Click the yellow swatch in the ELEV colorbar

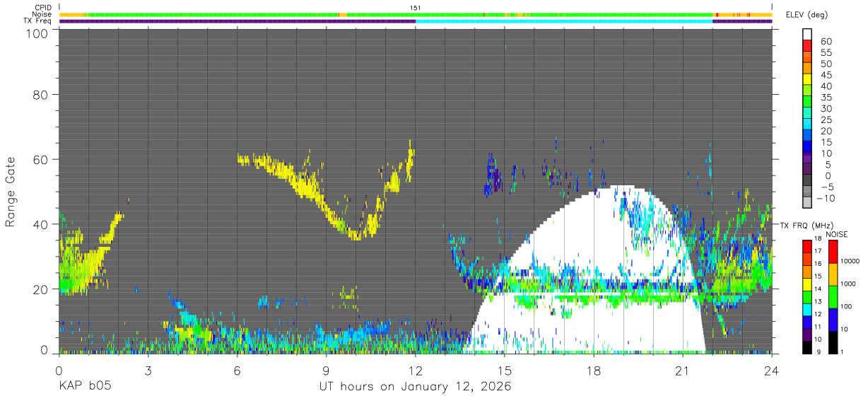coord(807,79)
